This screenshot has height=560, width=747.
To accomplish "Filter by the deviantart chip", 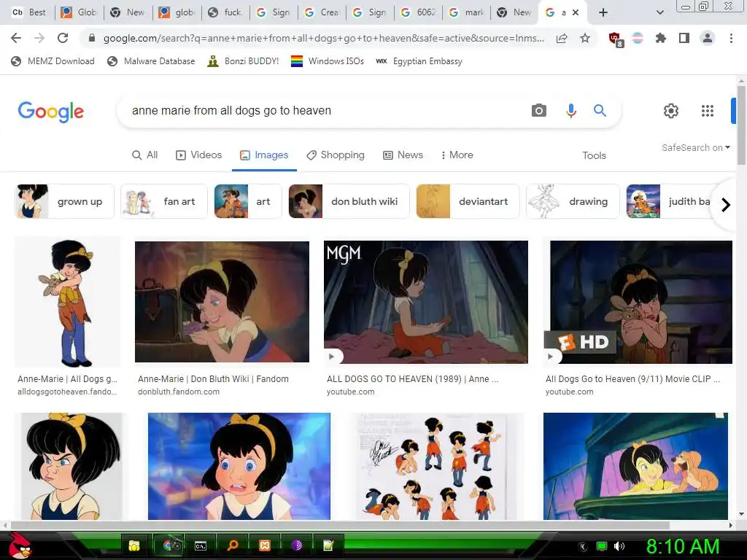I will point(468,201).
